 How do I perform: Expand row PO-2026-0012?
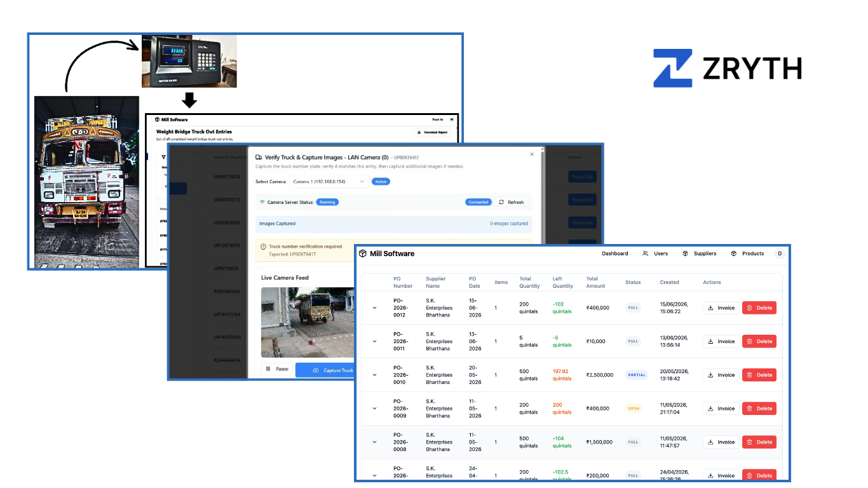(x=374, y=308)
